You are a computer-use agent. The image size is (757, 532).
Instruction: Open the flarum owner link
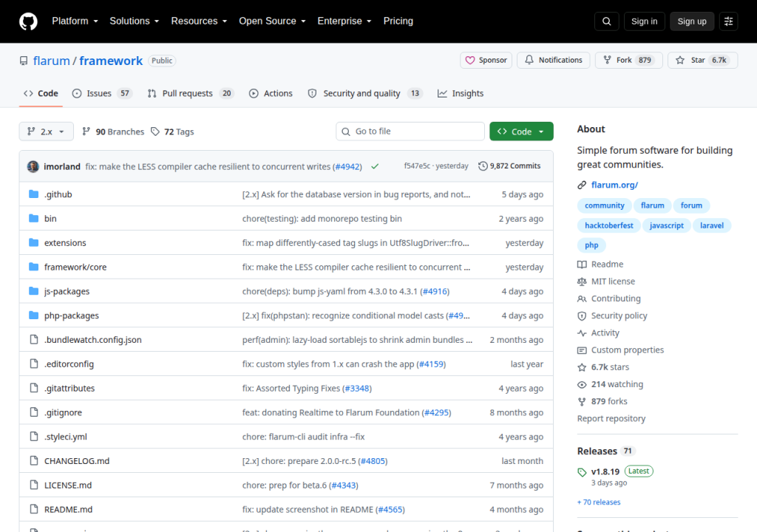coord(52,61)
